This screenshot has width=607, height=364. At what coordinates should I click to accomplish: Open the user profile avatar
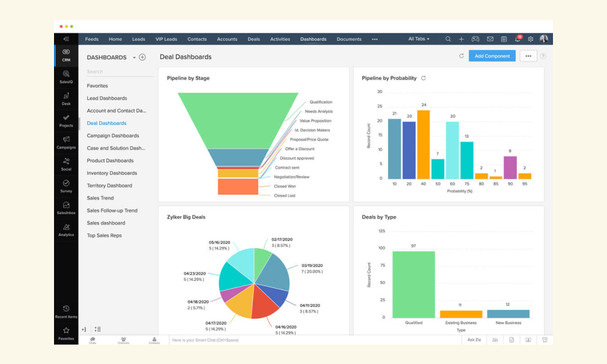pyautogui.click(x=544, y=39)
